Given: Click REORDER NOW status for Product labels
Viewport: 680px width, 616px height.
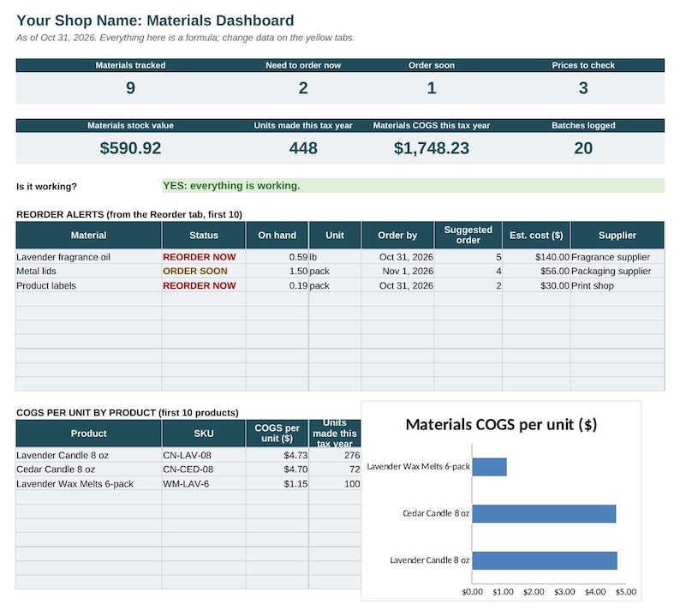Looking at the screenshot, I should point(204,286).
